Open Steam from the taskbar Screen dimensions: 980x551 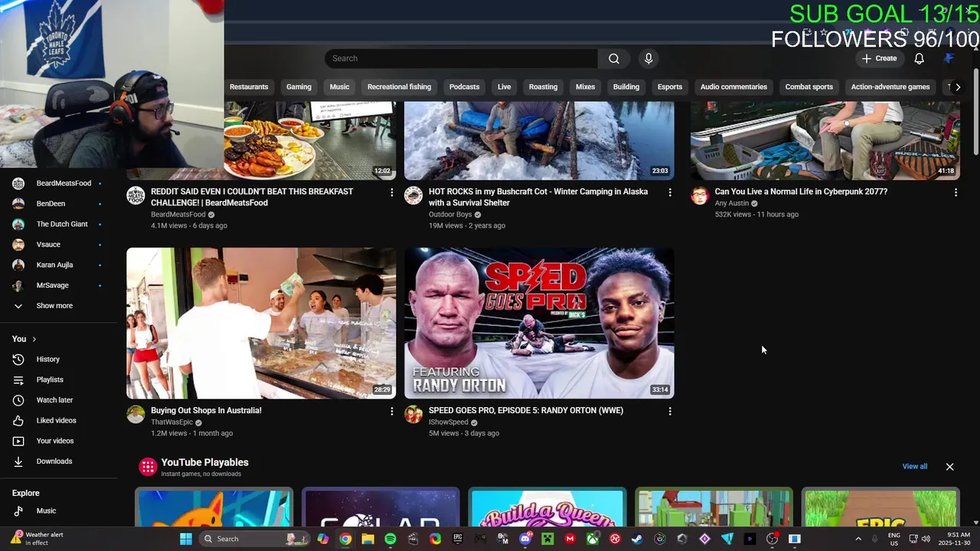(637, 539)
